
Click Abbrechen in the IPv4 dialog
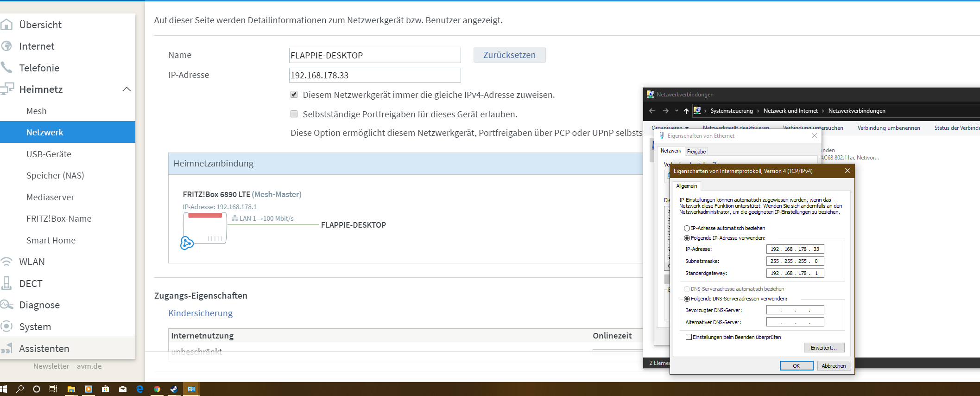(x=834, y=366)
